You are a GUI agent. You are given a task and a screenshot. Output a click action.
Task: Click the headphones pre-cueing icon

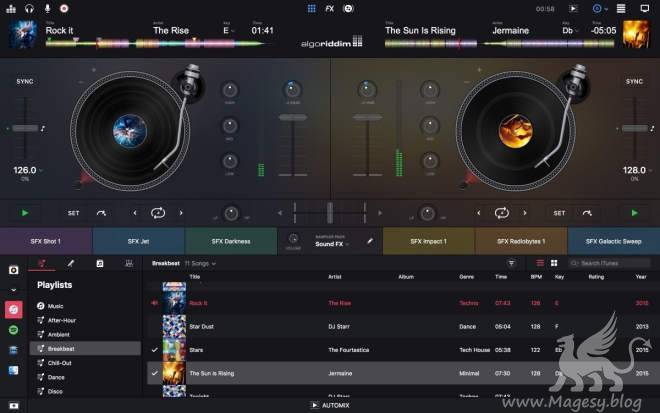pos(29,8)
